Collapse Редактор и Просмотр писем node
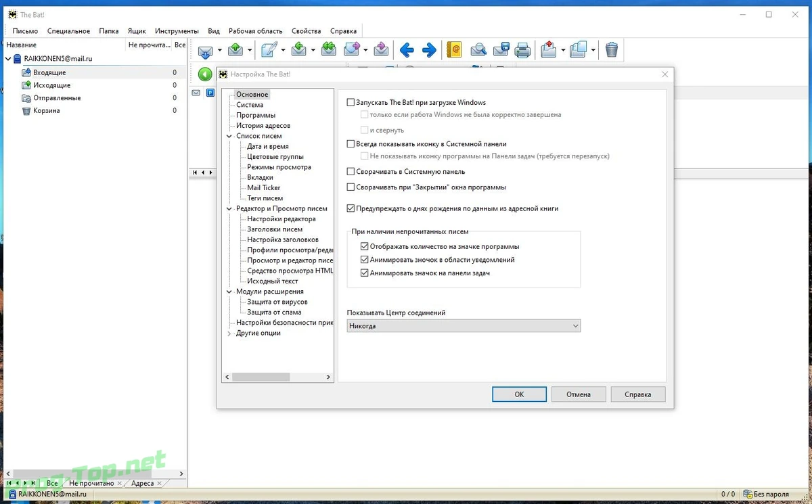 229,209
